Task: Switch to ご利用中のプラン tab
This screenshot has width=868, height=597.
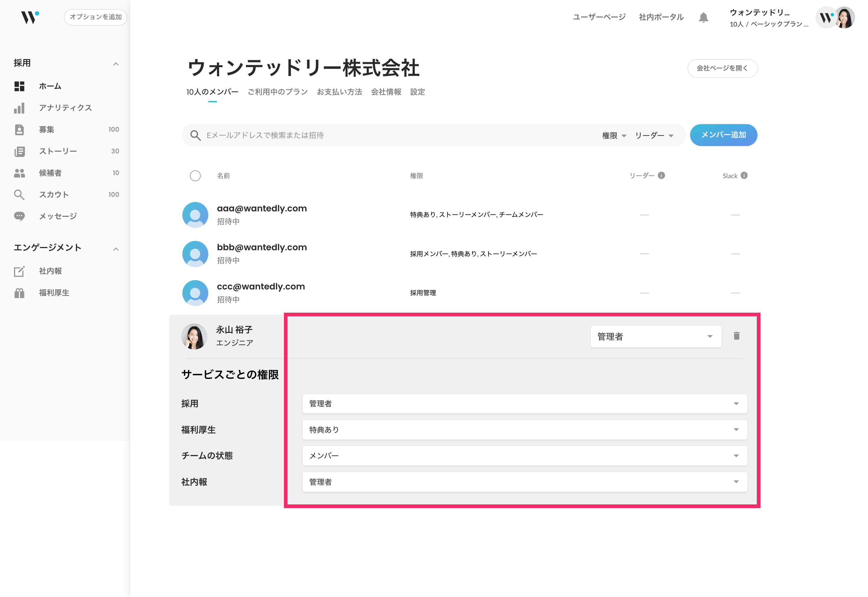Action: [x=278, y=92]
